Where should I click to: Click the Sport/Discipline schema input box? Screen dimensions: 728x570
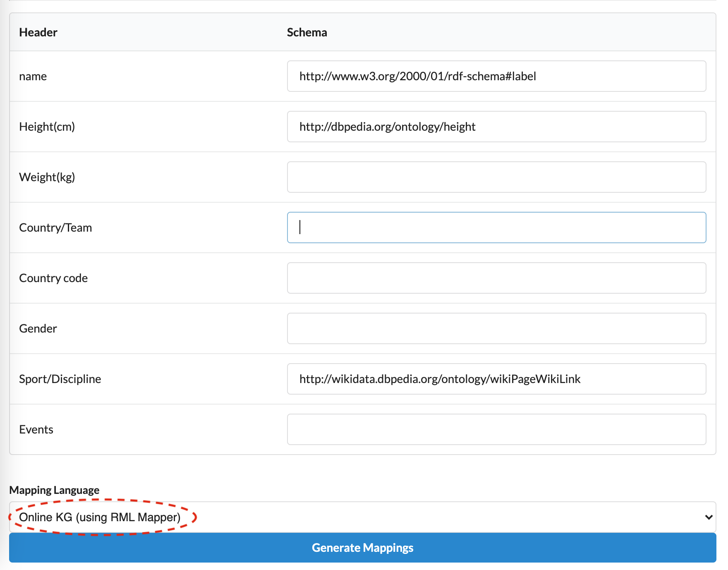[x=496, y=379]
